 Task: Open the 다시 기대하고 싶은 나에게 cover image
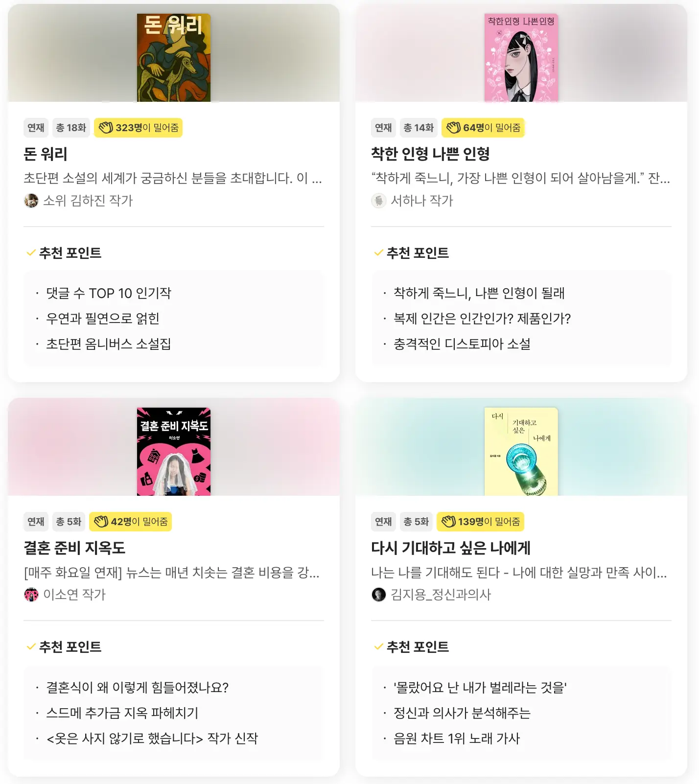click(521, 452)
